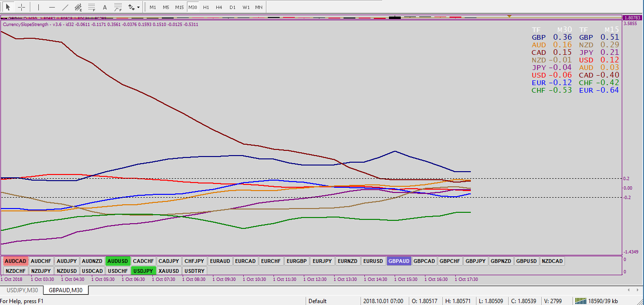Click the CurrencySlopeStrength indicator label
This screenshot has width=644, height=305.
tap(100, 24)
